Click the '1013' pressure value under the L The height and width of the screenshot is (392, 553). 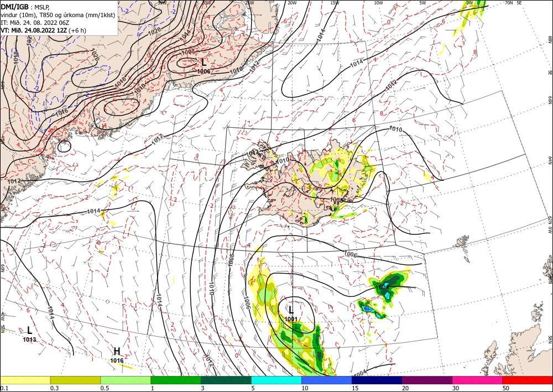pyautogui.click(x=29, y=339)
